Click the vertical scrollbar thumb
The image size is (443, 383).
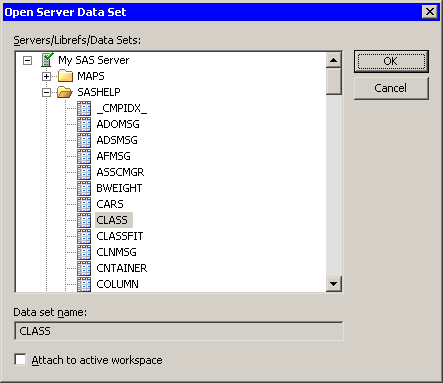point(333,81)
